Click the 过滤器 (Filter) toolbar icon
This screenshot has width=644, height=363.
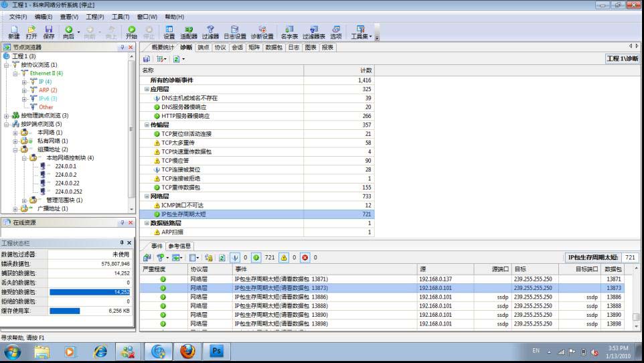coord(210,32)
